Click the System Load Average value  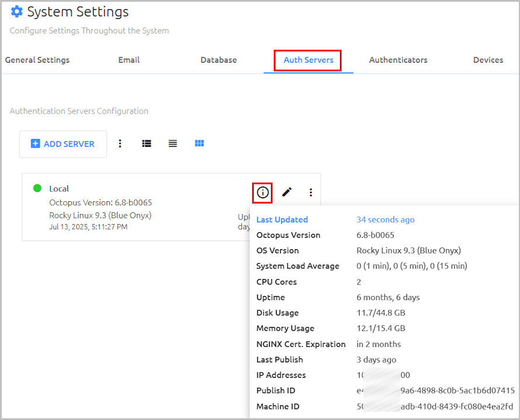coord(412,266)
